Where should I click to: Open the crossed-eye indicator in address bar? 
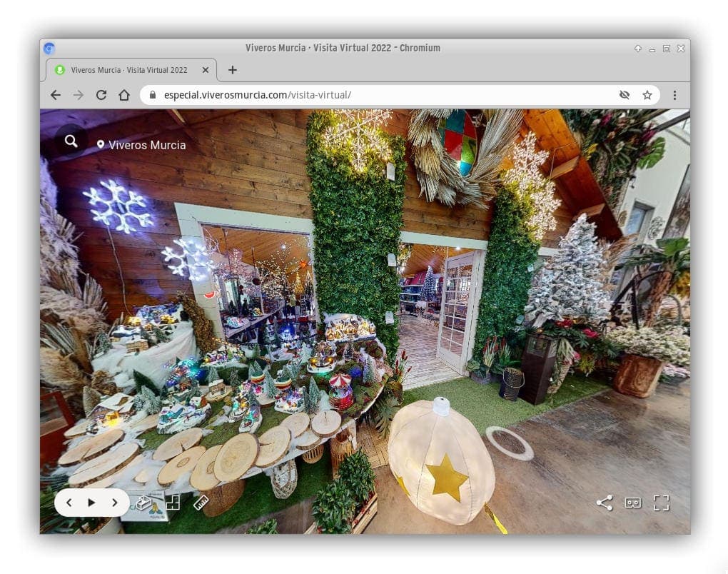coord(625,95)
